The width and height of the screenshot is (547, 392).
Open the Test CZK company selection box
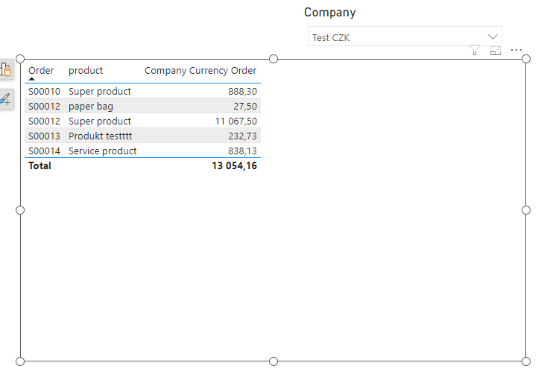coord(405,37)
